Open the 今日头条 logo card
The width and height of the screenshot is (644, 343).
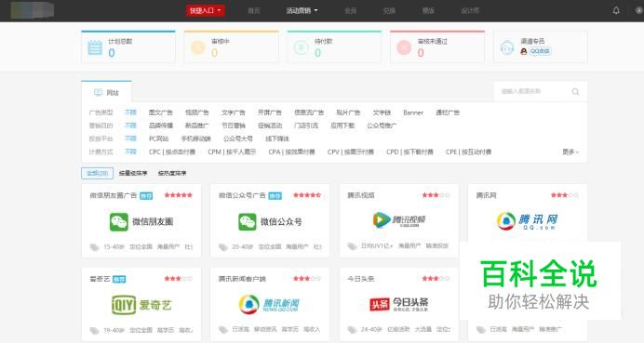coord(398,304)
